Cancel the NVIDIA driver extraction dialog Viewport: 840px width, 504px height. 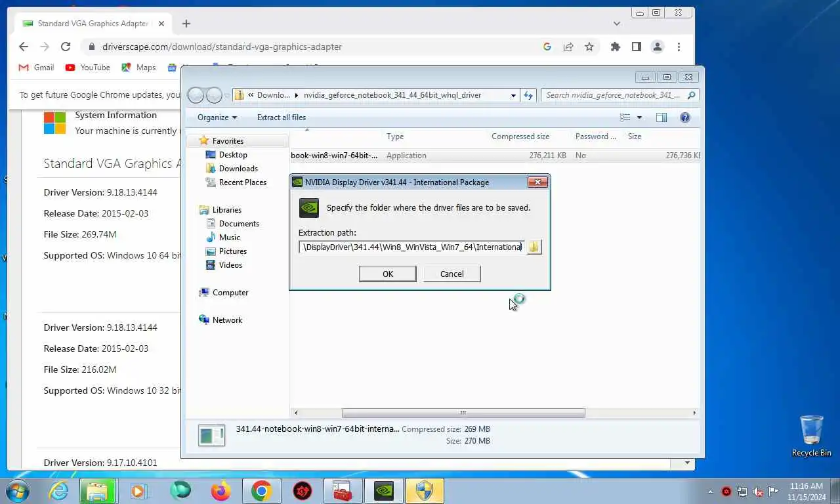pos(451,274)
